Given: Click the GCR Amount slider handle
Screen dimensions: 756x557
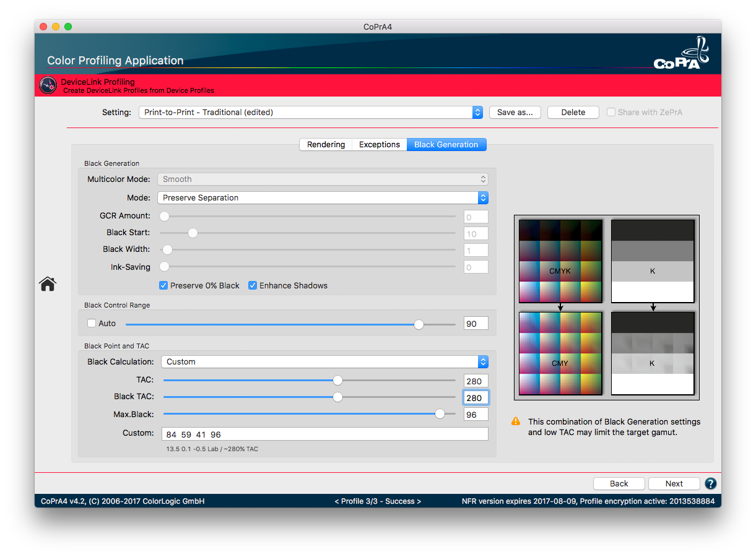Looking at the screenshot, I should (164, 216).
